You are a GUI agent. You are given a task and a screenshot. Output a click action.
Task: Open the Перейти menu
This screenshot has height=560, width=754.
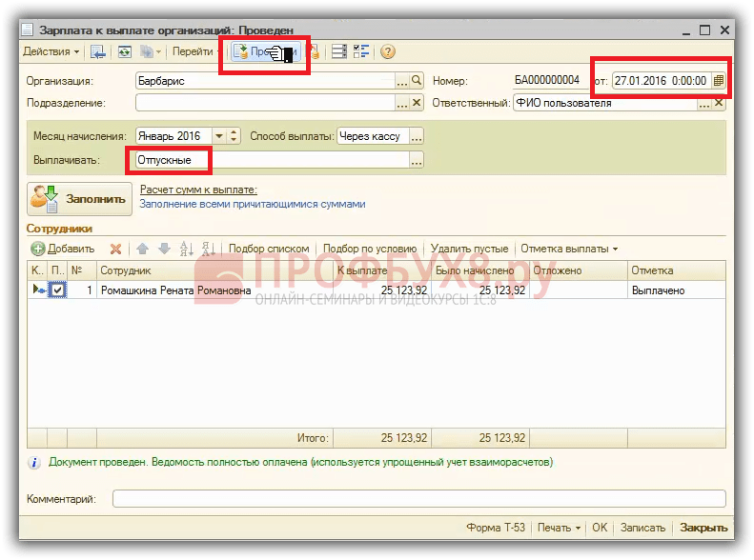pyautogui.click(x=194, y=51)
